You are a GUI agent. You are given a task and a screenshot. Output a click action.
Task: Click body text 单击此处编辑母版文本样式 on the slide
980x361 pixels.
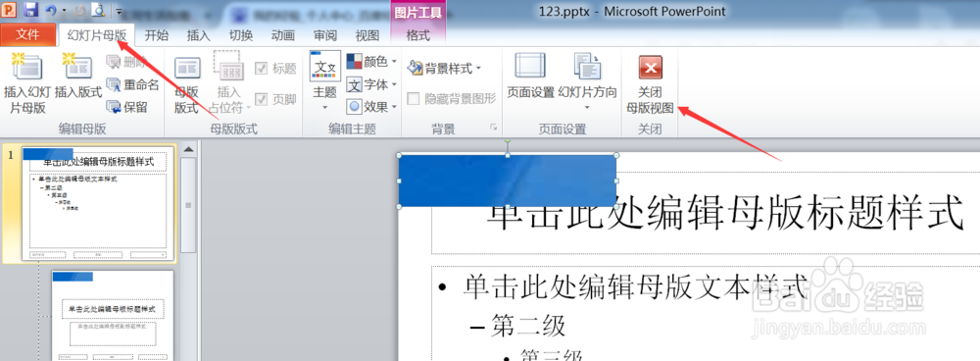tap(634, 287)
